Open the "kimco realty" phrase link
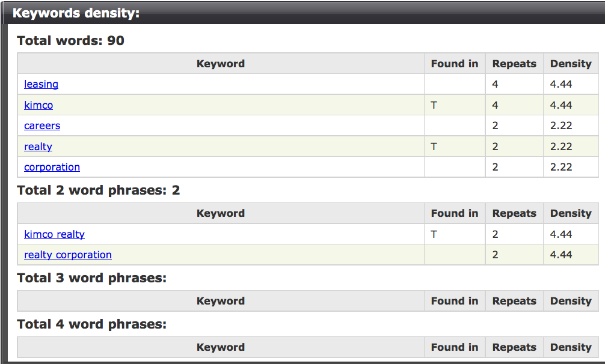Viewport: 605px width, 364px height. tap(54, 234)
